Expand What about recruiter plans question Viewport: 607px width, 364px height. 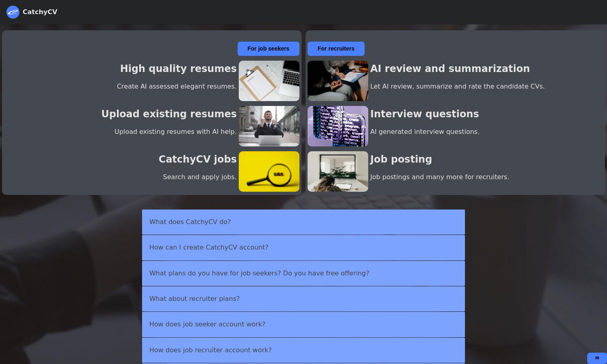pyautogui.click(x=303, y=299)
